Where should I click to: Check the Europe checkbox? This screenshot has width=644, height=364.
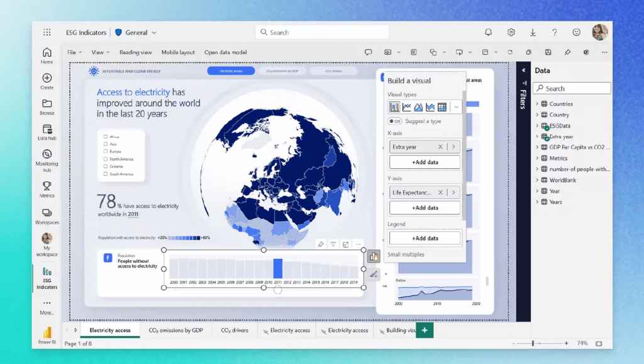[106, 151]
